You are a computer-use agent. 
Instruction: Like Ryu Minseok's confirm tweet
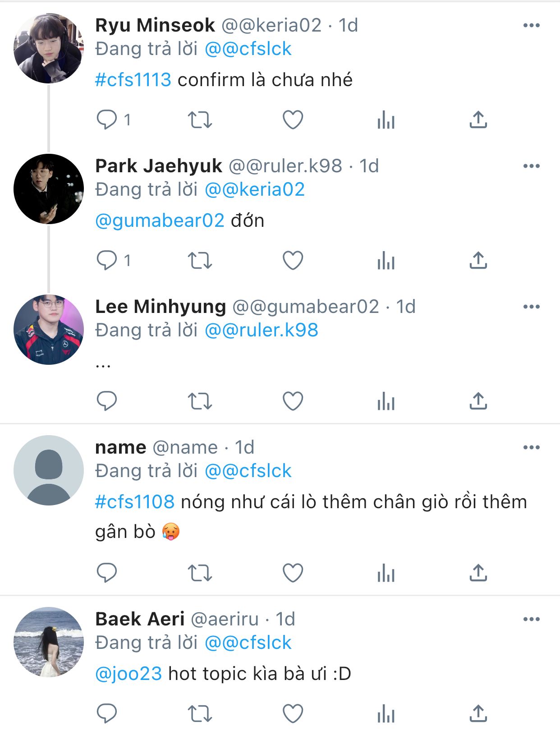coord(293,120)
